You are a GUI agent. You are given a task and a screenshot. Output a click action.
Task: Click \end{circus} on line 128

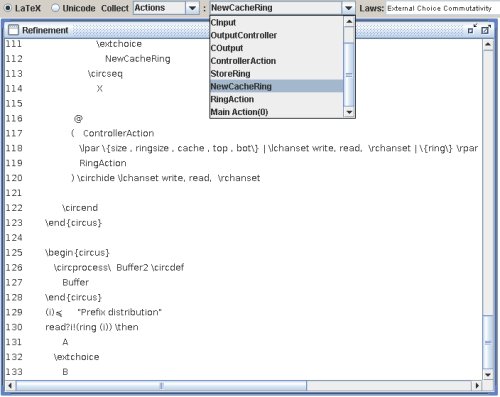73,297
